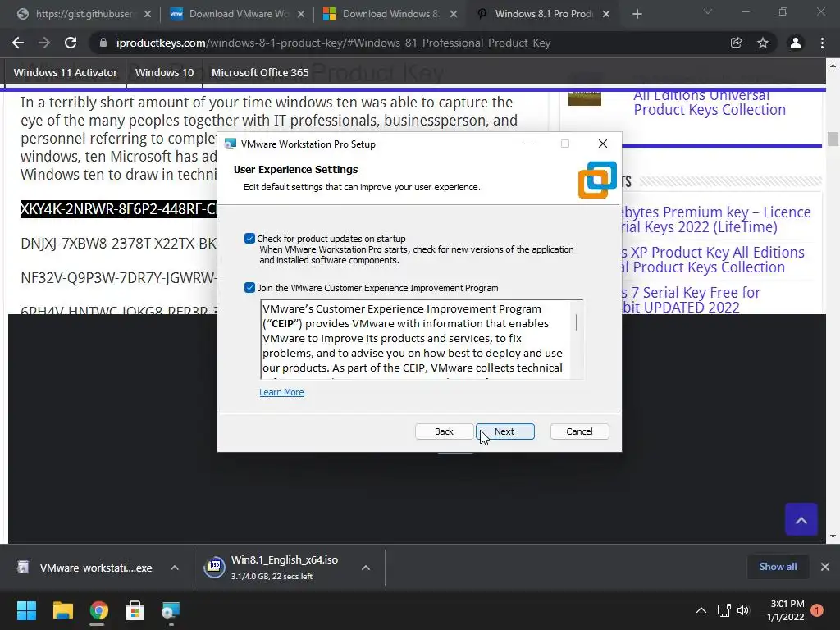Click the VMware installer taskbar icon
The image size is (840, 630).
coord(171,610)
